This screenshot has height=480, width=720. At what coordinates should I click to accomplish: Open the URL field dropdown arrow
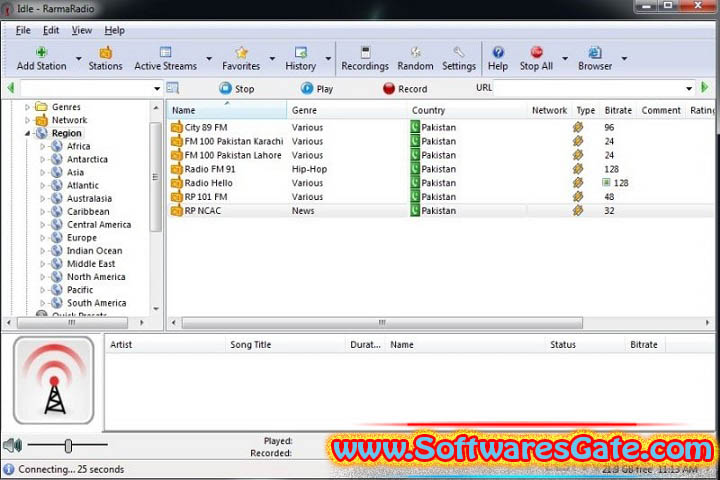click(689, 88)
